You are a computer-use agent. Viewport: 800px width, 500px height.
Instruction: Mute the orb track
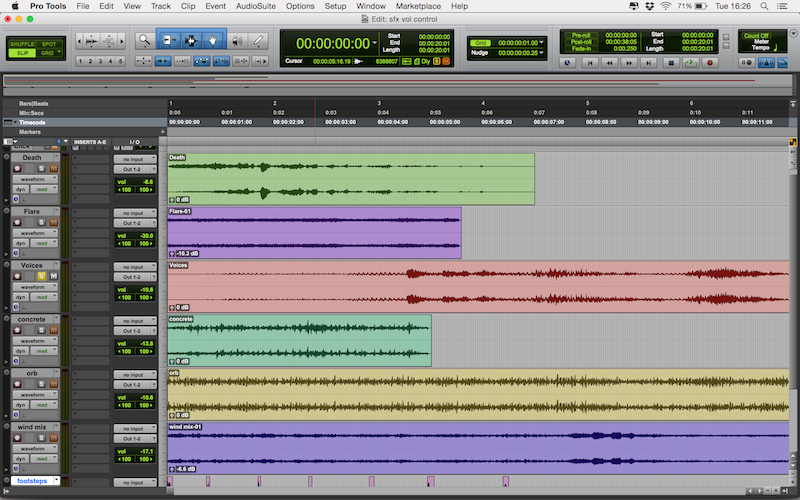pos(53,384)
